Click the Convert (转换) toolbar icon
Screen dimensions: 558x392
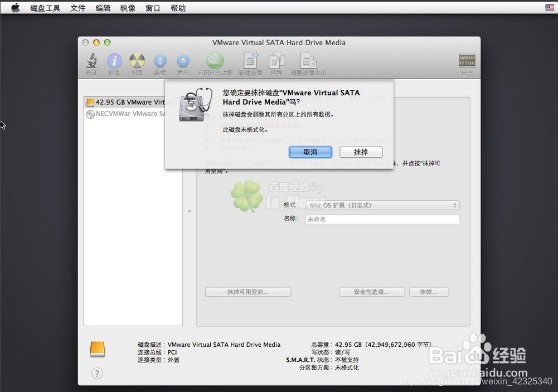(x=276, y=60)
